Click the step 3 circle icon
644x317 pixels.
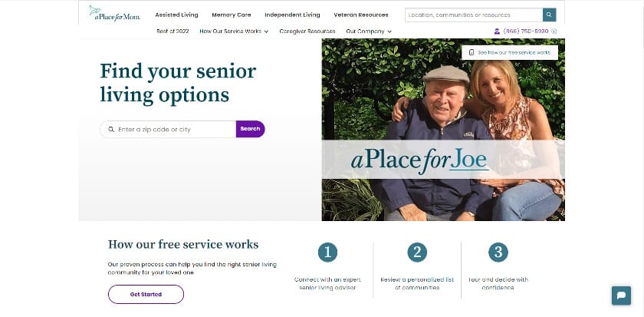tap(498, 253)
